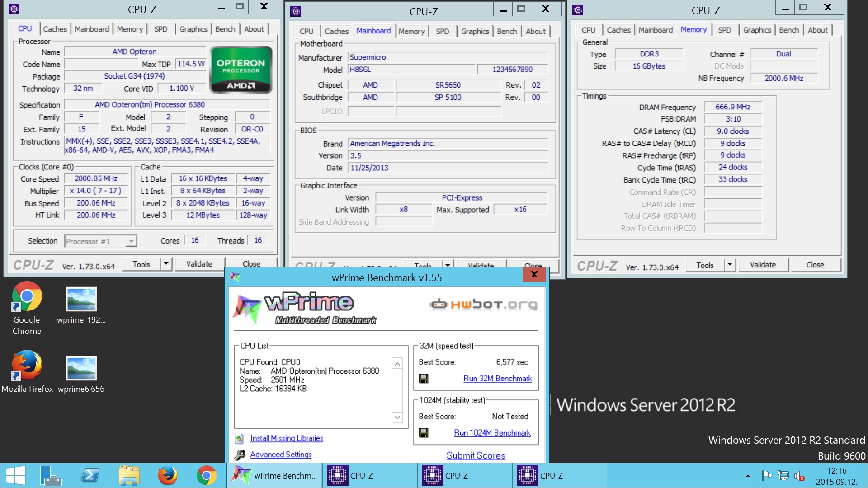Open Advanced Settings link in wPrime

(x=281, y=455)
